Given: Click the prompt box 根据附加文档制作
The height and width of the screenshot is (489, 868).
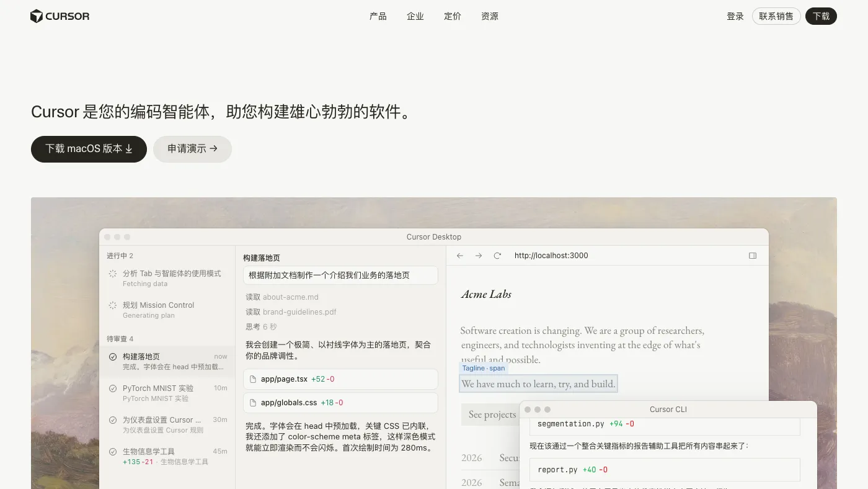Looking at the screenshot, I should (340, 276).
